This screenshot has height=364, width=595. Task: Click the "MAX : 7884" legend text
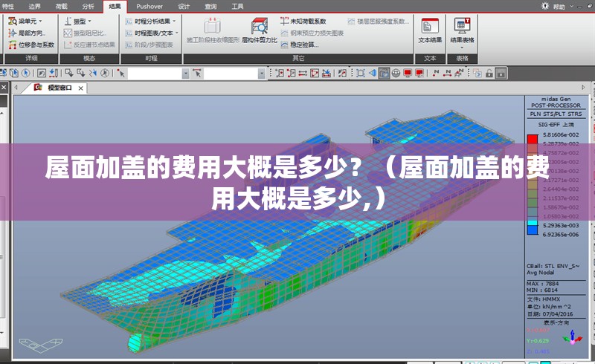point(542,284)
